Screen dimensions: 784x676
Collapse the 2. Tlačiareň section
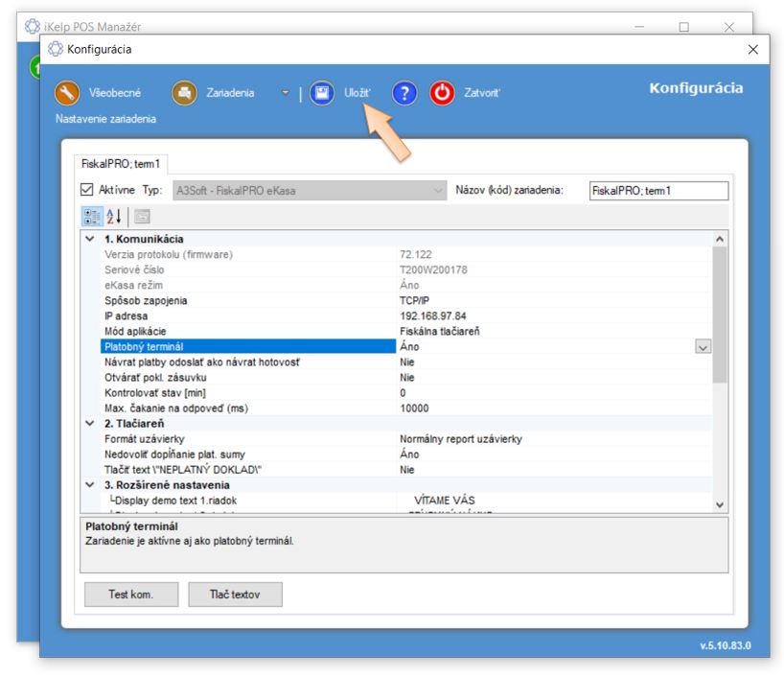pyautogui.click(x=90, y=424)
